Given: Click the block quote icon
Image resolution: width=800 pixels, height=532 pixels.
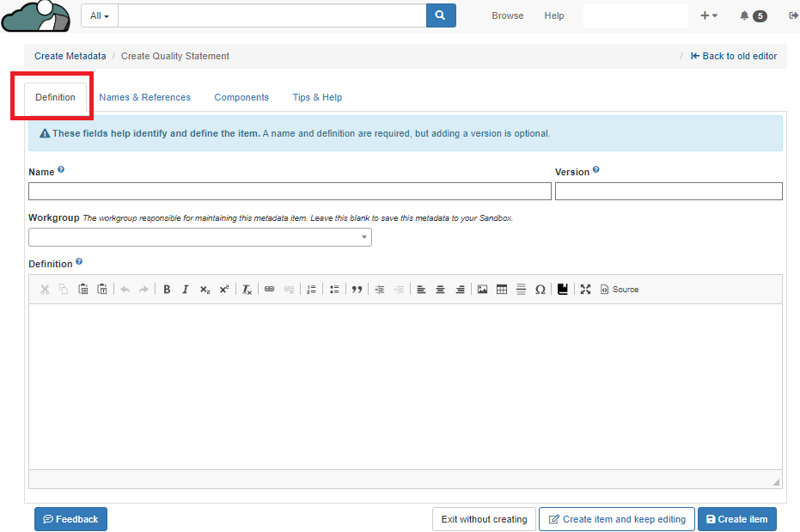Looking at the screenshot, I should (x=357, y=290).
